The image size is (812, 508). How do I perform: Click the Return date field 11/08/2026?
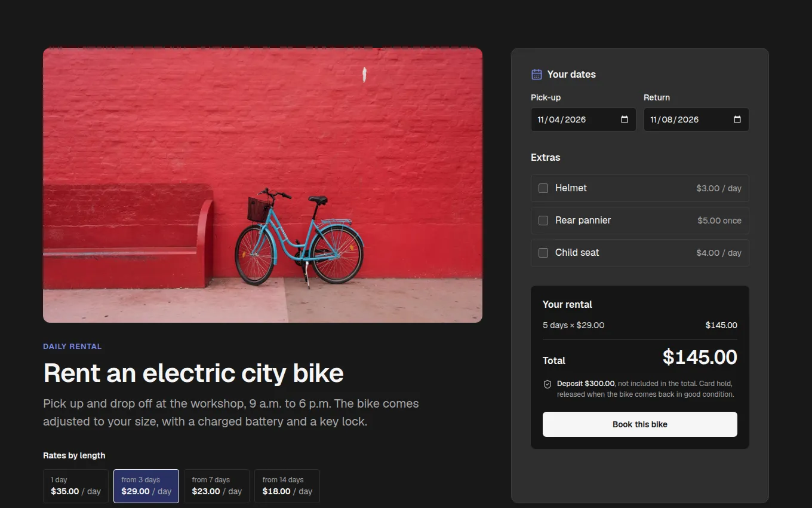point(696,120)
